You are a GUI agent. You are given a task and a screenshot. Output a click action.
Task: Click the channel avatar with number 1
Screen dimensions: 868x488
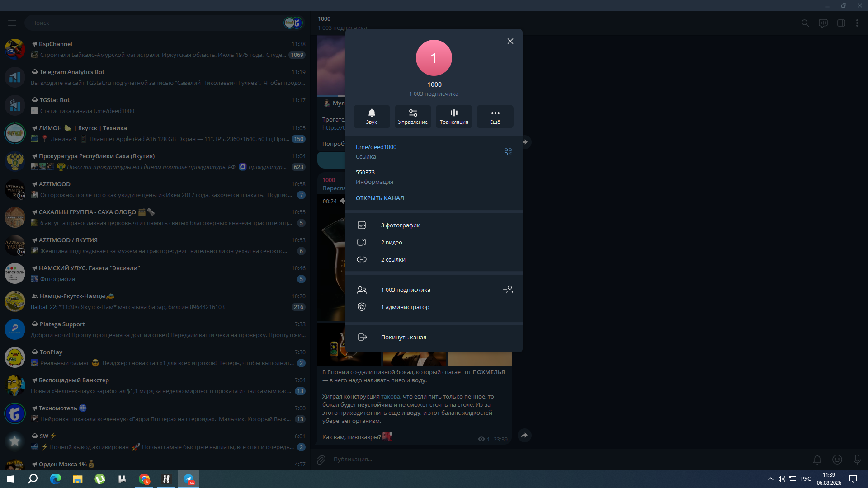[434, 58]
